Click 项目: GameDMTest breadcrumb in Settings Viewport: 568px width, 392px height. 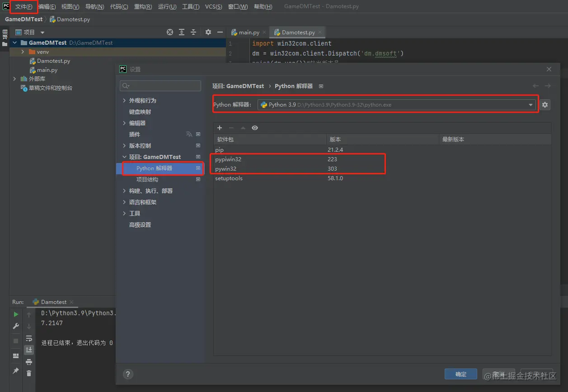[x=238, y=86]
